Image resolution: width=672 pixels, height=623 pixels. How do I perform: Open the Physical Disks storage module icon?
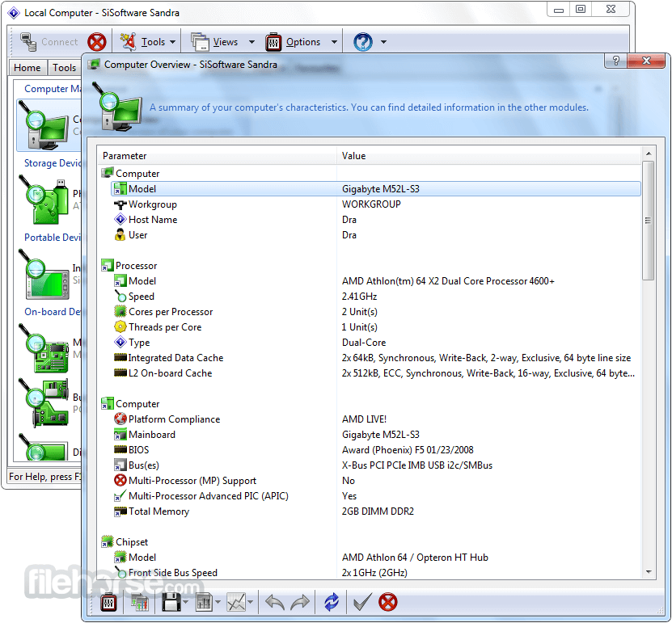tap(44, 200)
